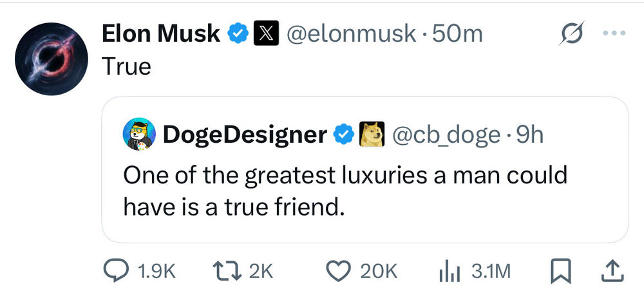The image size is (644, 307).
Task: Share the post via the upload arrow icon
Action: point(612,272)
